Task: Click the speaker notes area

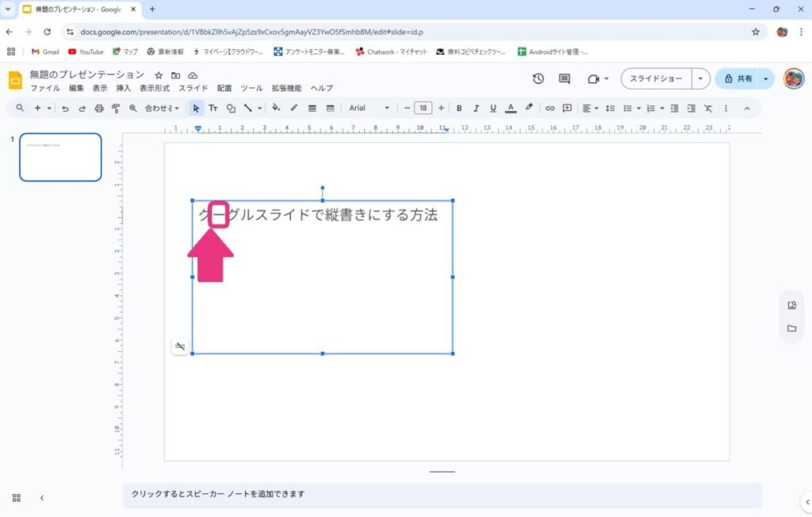Action: click(442, 494)
